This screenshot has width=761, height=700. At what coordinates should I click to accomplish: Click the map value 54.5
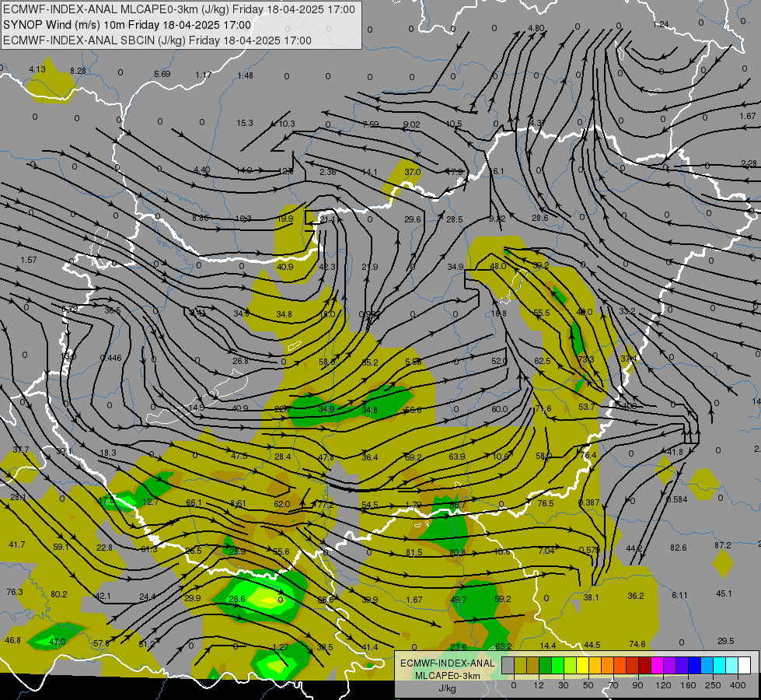370,505
